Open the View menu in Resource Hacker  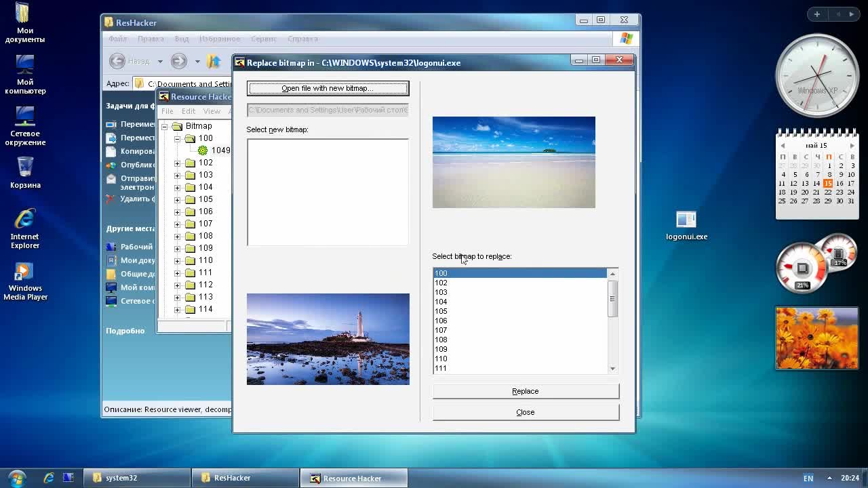(212, 111)
